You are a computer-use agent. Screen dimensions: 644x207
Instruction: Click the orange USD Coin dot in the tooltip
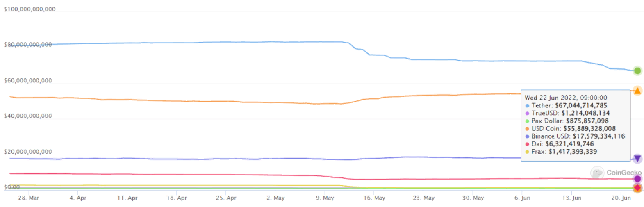[x=527, y=129]
